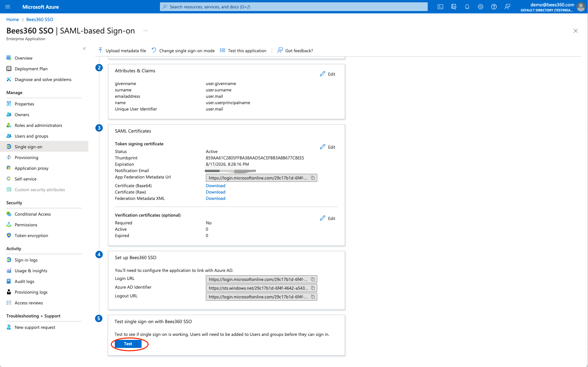
Task: Edit Verification certificates section
Action: 328,218
